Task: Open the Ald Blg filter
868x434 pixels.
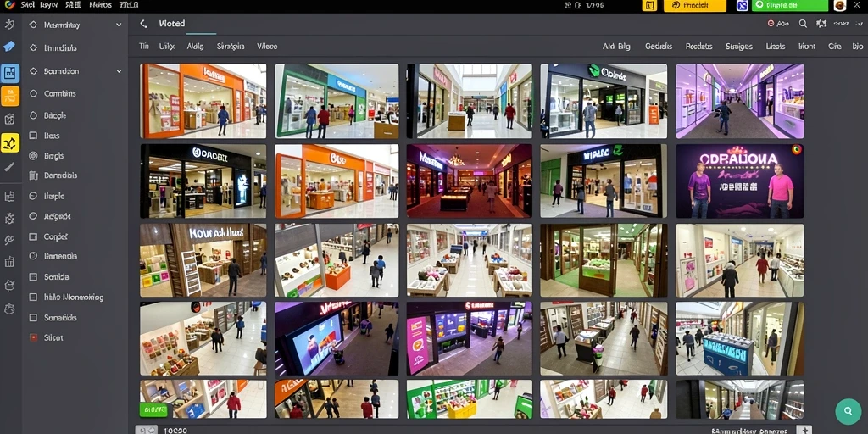Action: (x=616, y=47)
